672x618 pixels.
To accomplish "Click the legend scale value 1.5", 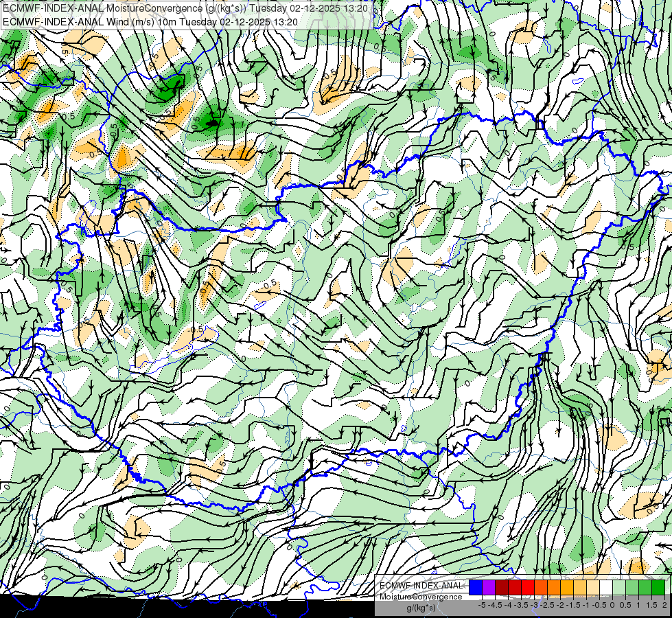I will point(651,605).
